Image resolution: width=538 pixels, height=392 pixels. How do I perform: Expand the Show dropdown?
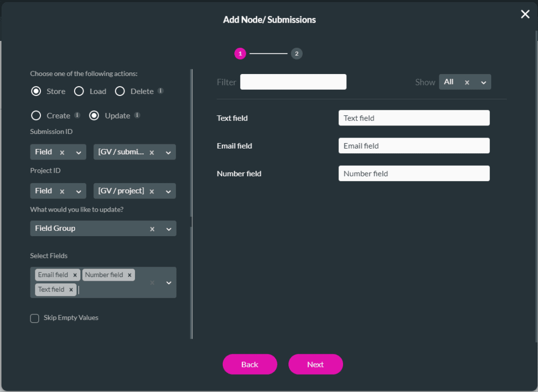pos(483,82)
